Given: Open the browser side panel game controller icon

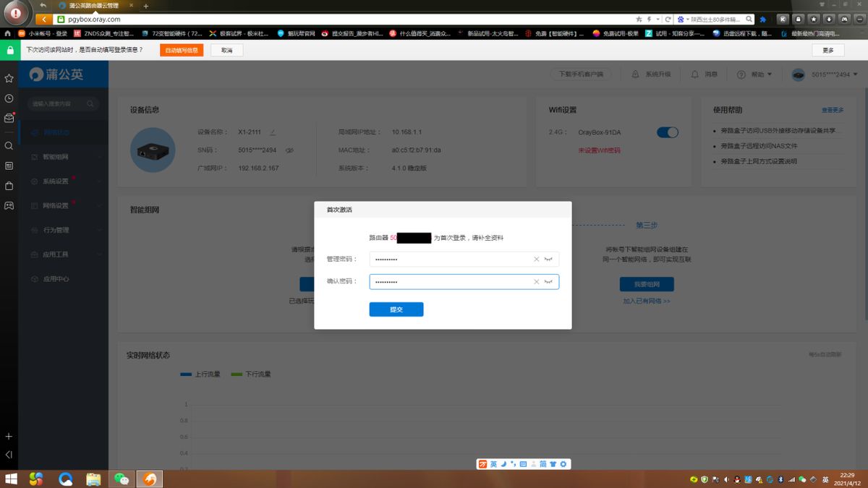Looking at the screenshot, I should point(9,205).
